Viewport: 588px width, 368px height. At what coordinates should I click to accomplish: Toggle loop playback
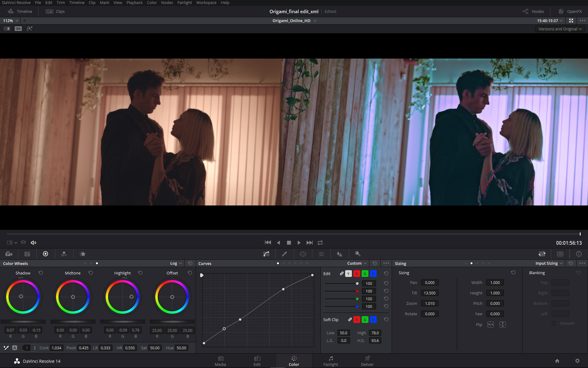click(x=320, y=243)
